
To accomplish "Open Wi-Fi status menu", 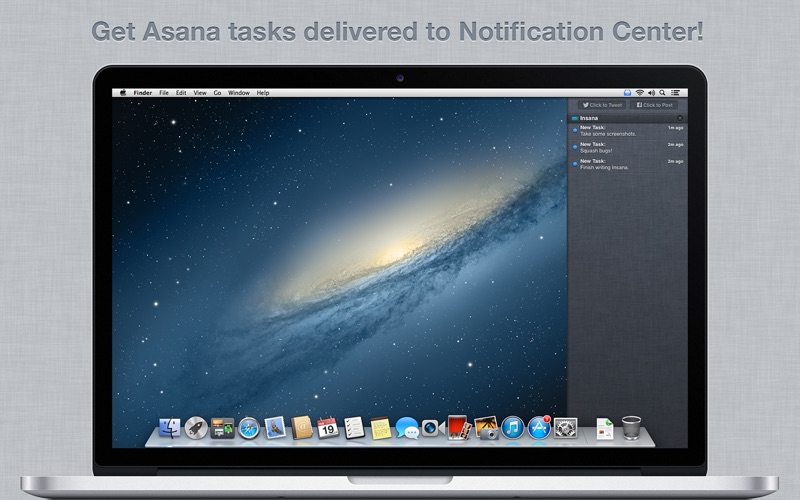I will click(640, 93).
